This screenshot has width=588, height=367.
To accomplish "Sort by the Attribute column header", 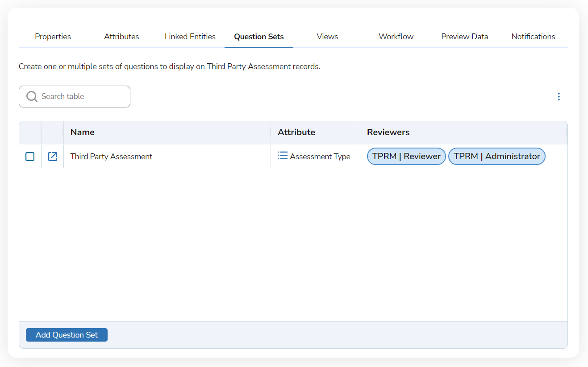I will (x=315, y=132).
